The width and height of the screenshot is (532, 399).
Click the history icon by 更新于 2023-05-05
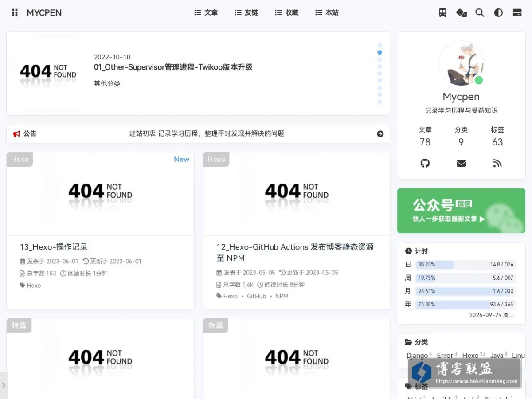tap(282, 273)
